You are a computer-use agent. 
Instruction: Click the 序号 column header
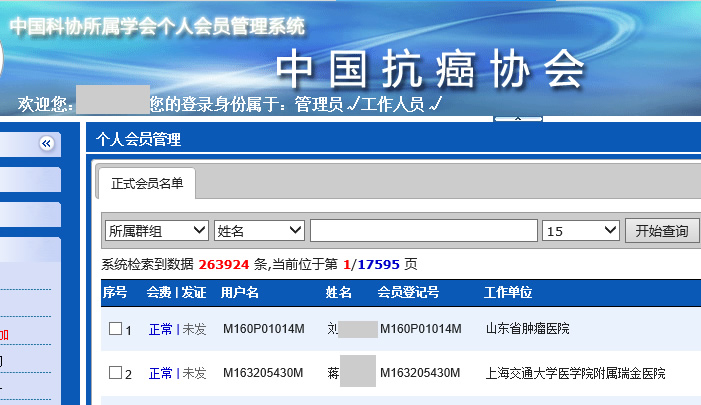pos(115,292)
